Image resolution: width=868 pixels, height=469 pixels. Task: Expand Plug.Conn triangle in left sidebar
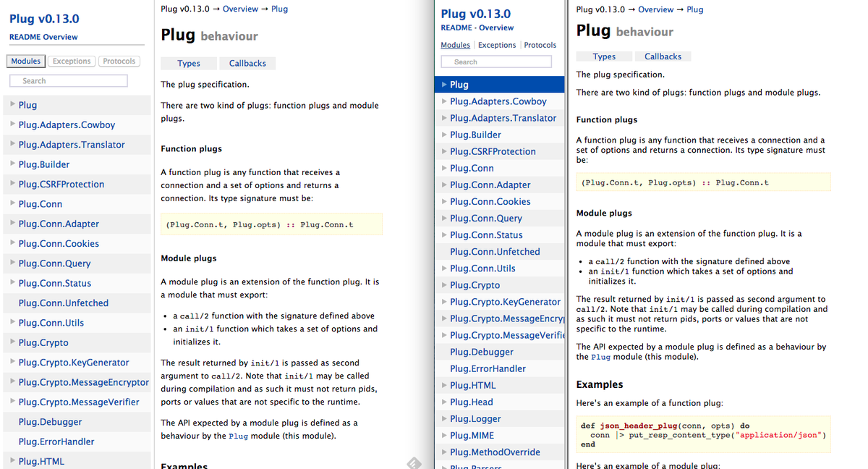tap(13, 203)
